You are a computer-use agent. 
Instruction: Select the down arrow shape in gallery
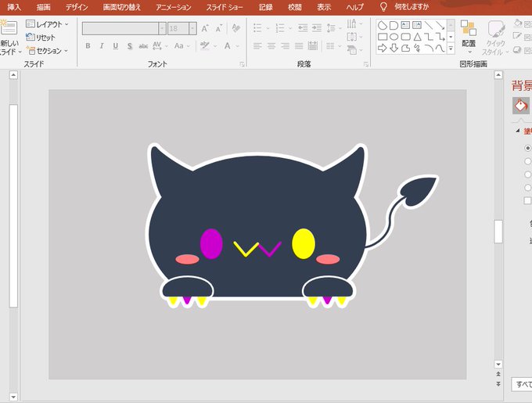pos(394,49)
